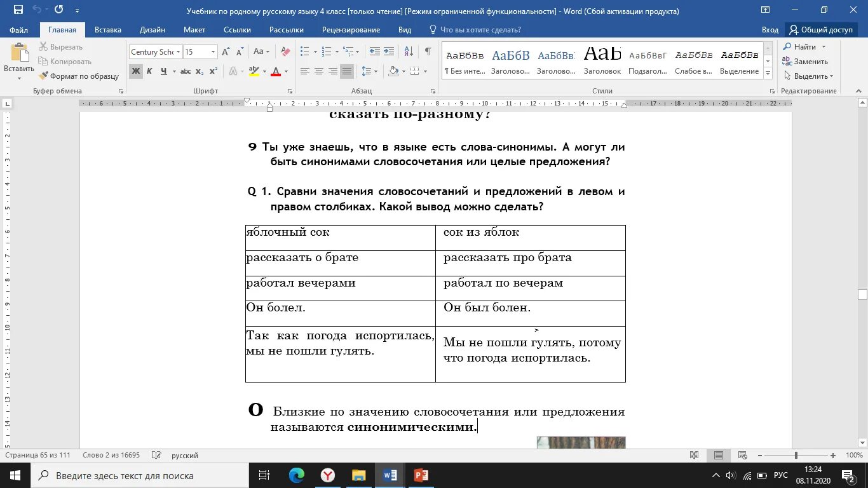Switch to print layout view icon
The height and width of the screenshot is (488, 868).
pyautogui.click(x=718, y=456)
